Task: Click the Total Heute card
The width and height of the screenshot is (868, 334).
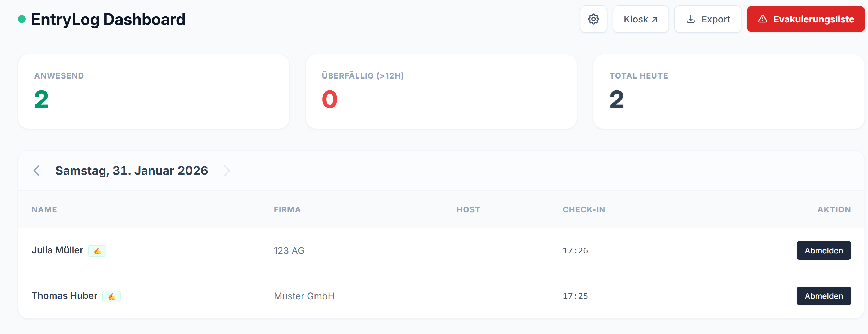Action: [x=728, y=91]
